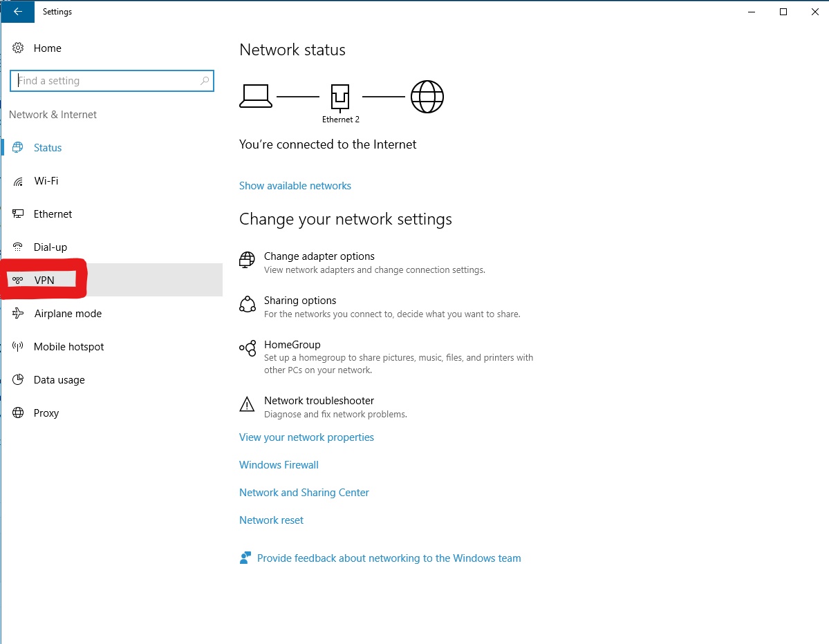Open Sharing options

[x=299, y=300]
